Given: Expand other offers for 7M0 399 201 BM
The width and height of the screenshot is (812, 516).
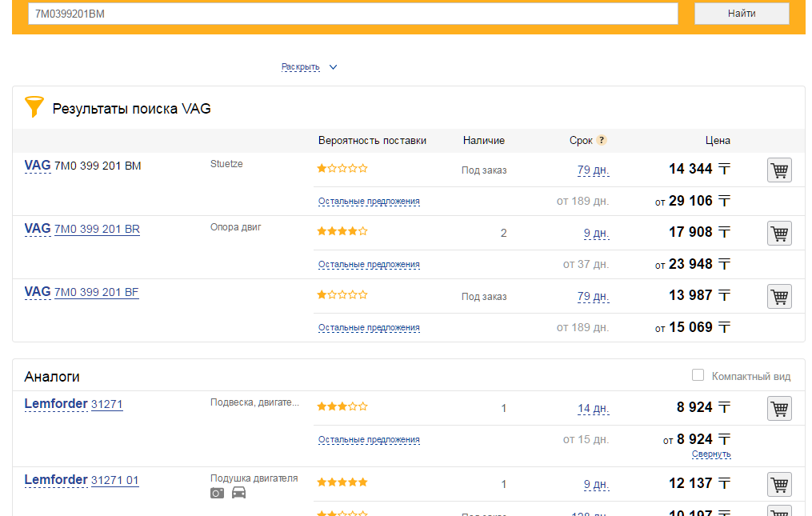Looking at the screenshot, I should click(x=369, y=202).
